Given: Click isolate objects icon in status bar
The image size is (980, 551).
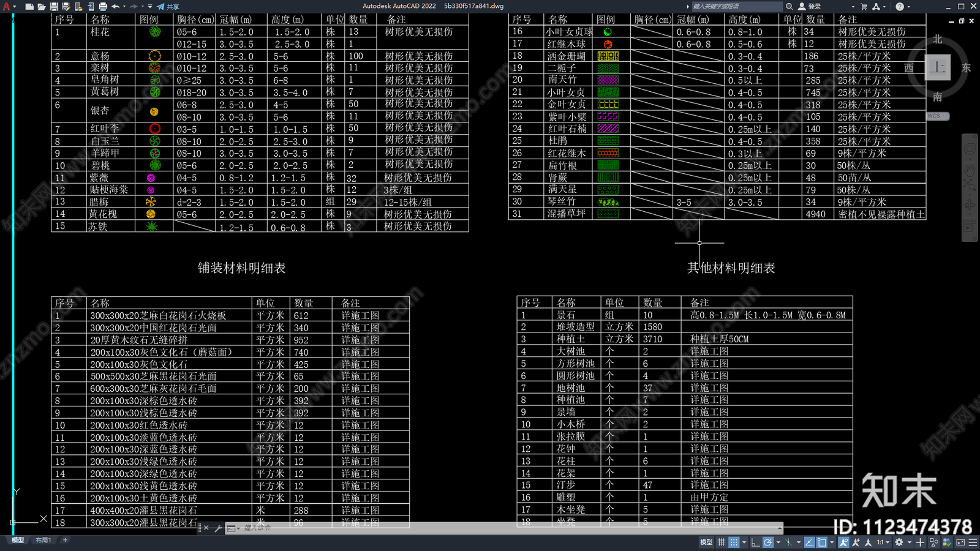Looking at the screenshot, I should 933,542.
